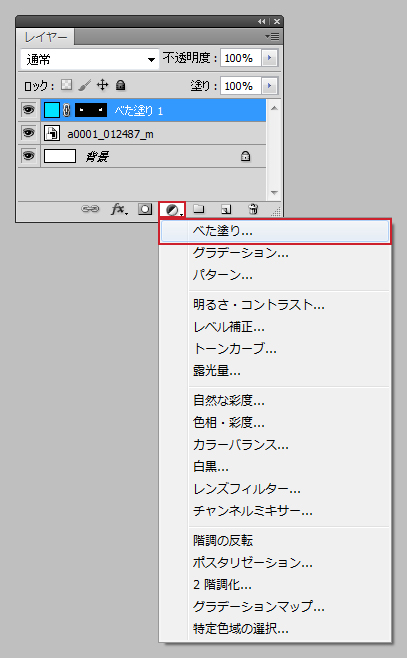Create a new layer

coord(226,209)
